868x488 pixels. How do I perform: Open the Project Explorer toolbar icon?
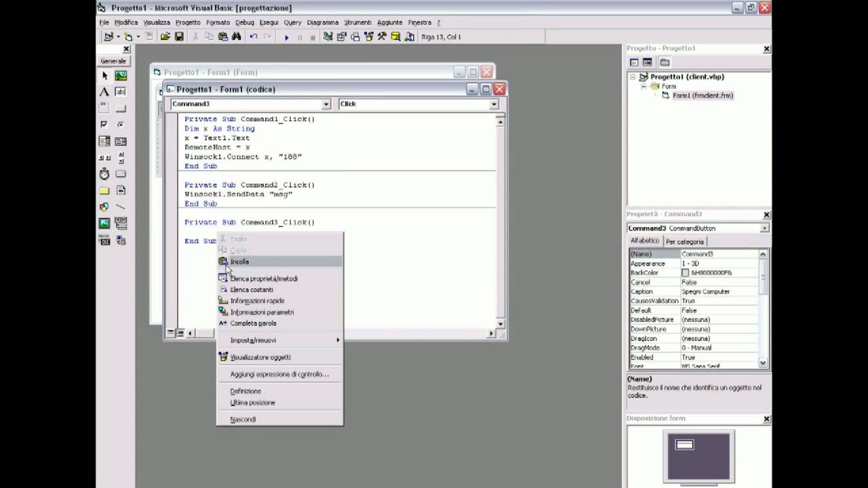(x=328, y=37)
